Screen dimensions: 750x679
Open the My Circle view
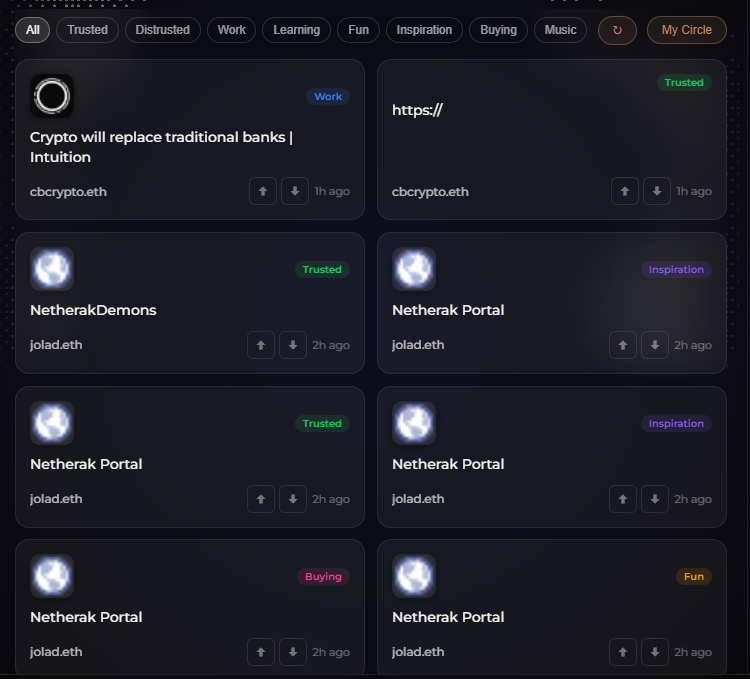point(686,30)
